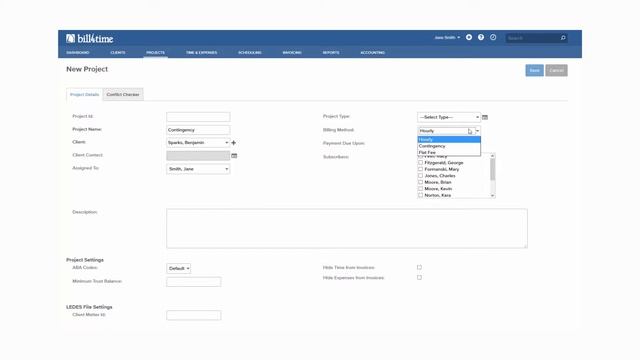Viewport: 640px width, 360px height.
Task: Click the timer clock icon in header
Action: [493, 37]
